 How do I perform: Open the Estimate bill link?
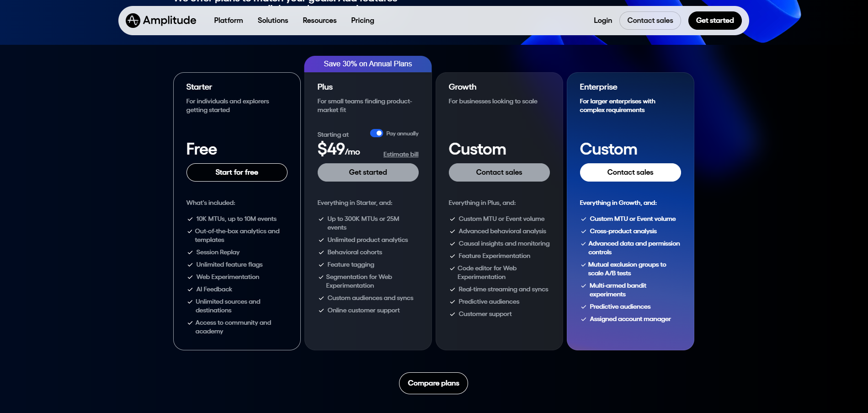[400, 154]
